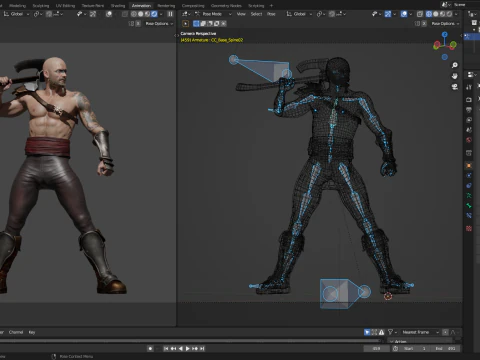This screenshot has height=360, width=480.
Task: Open the editor type menu of the right viewport
Action: [x=186, y=14]
